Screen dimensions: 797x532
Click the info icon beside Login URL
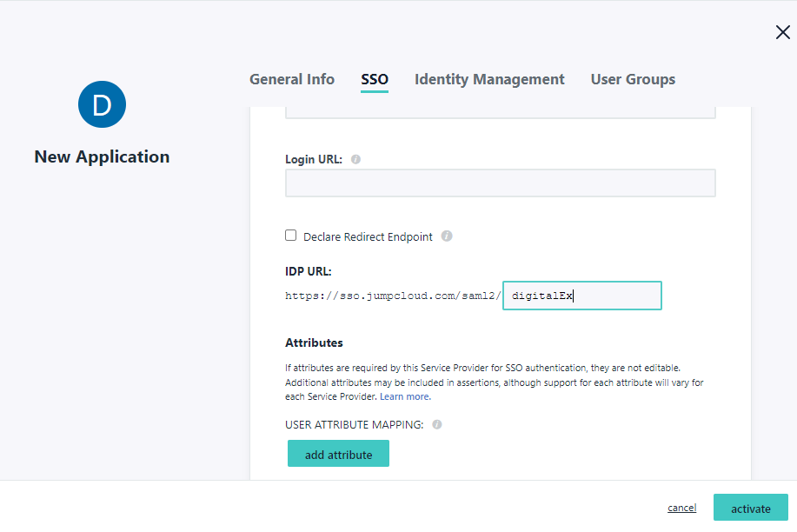coord(356,160)
